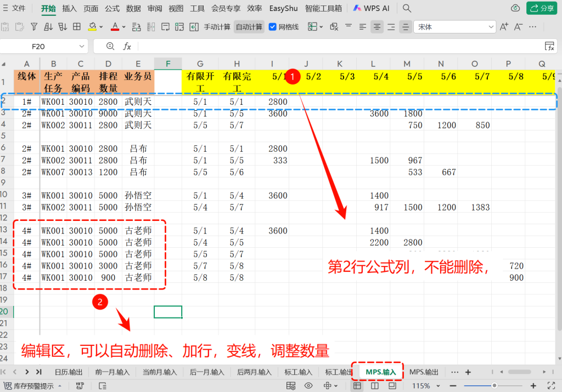Open more toolbar options ellipsis
Screen dimensions: 562x392
(x=532, y=27)
